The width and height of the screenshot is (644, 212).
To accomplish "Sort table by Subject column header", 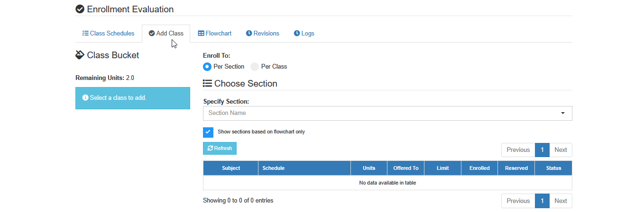I will tap(231, 168).
